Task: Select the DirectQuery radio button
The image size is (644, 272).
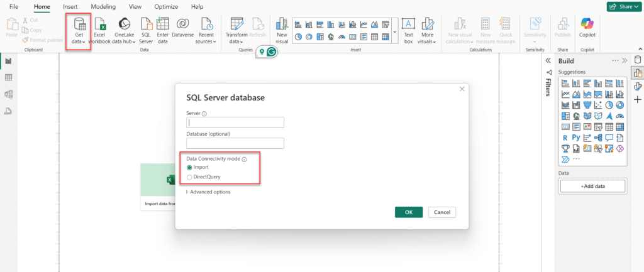Action: tap(190, 177)
